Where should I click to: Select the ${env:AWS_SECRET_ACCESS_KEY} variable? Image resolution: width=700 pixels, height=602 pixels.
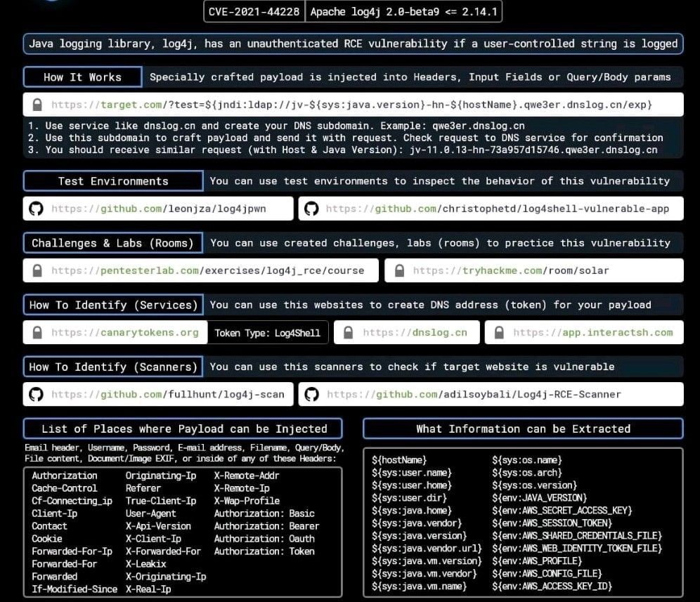point(562,511)
